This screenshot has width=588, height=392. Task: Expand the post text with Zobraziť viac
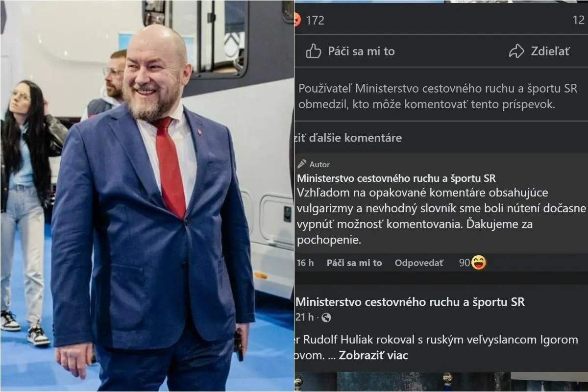tap(373, 355)
